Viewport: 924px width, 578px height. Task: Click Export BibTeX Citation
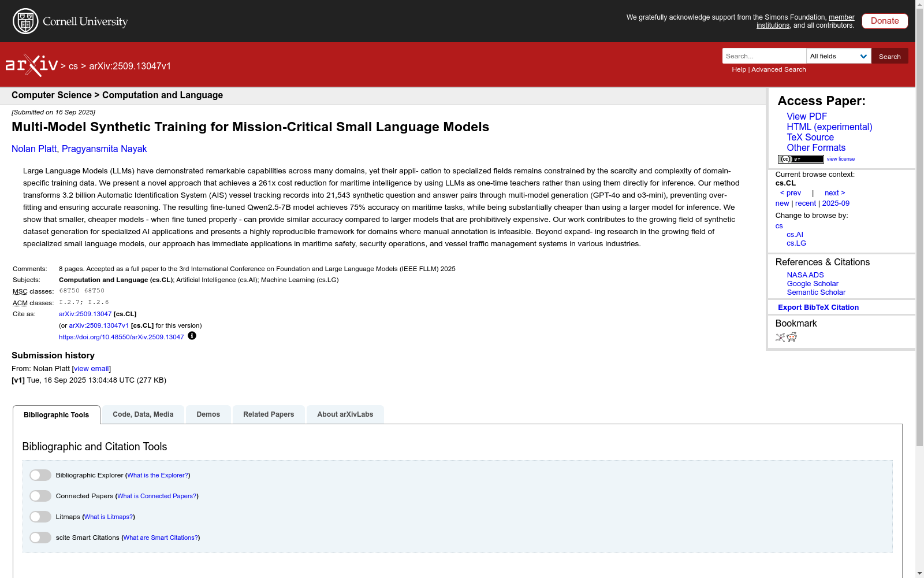[x=818, y=307]
